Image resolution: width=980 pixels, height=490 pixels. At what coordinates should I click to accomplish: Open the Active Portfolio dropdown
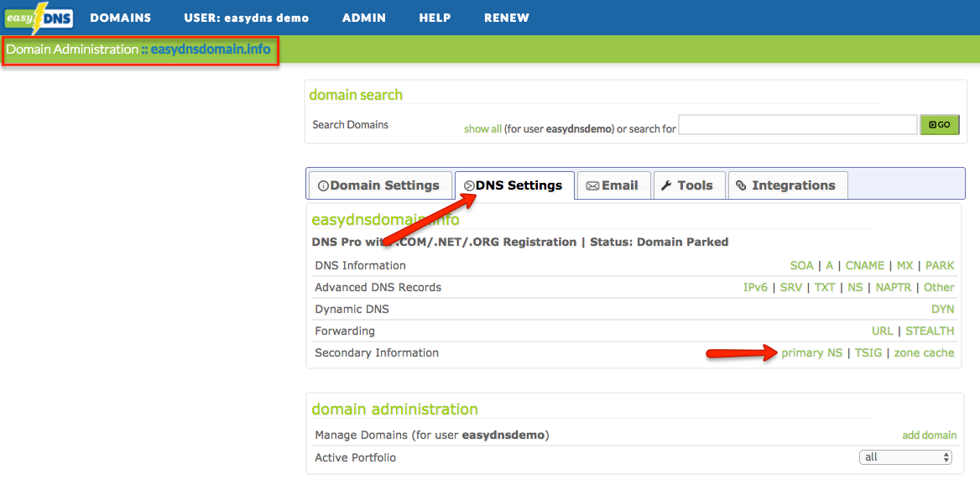point(904,457)
